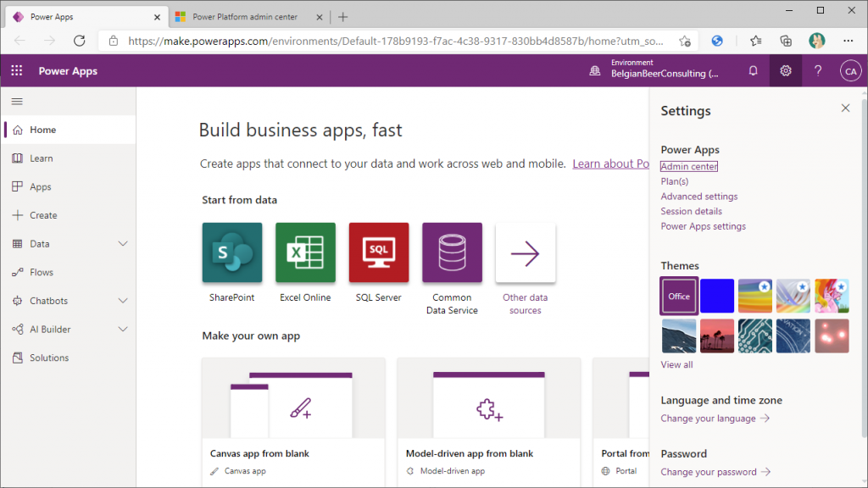
Task: Click the notifications bell icon
Action: tap(753, 71)
